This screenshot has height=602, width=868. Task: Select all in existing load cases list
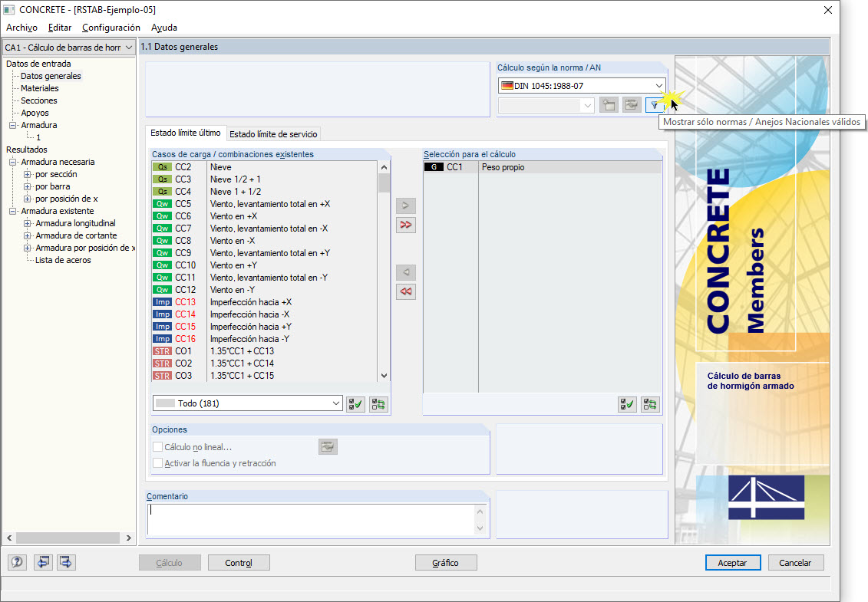click(x=355, y=404)
